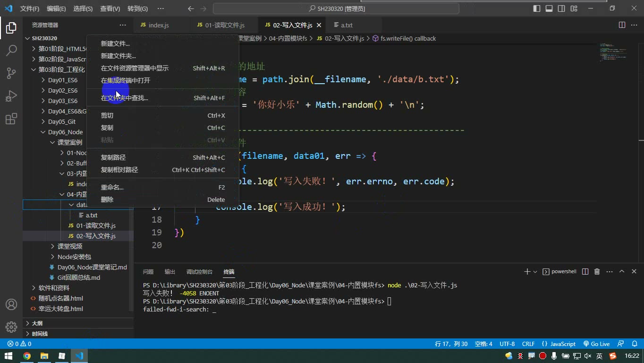The width and height of the screenshot is (644, 363).
Task: Open the Explorer view in activity bar
Action: 11,28
